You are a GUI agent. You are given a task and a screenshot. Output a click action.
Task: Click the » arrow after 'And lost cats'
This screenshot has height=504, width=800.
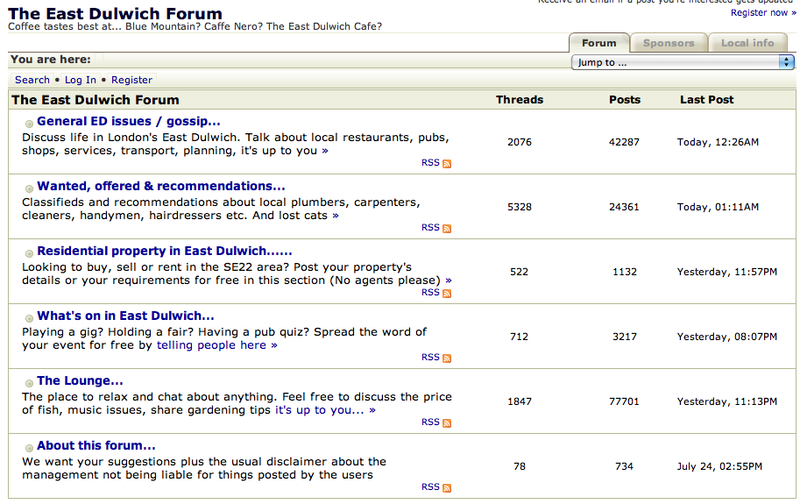pyautogui.click(x=335, y=216)
